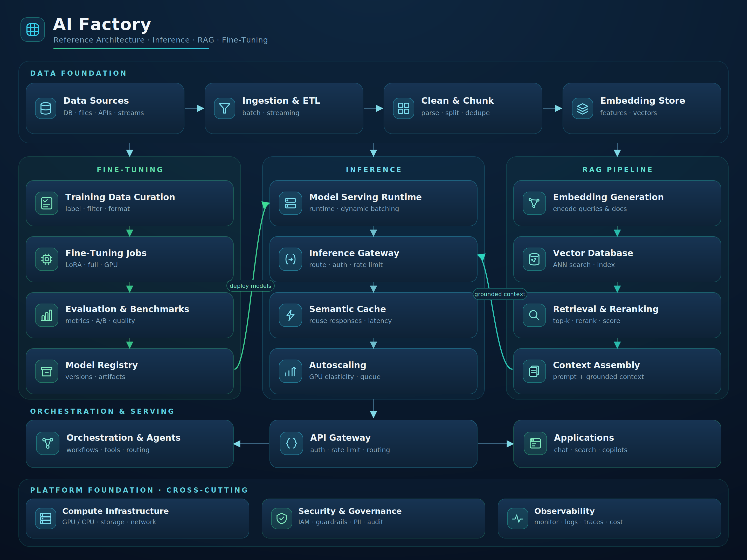This screenshot has width=747, height=560.
Task: Click the Security & Governance shield icon
Action: (x=282, y=519)
